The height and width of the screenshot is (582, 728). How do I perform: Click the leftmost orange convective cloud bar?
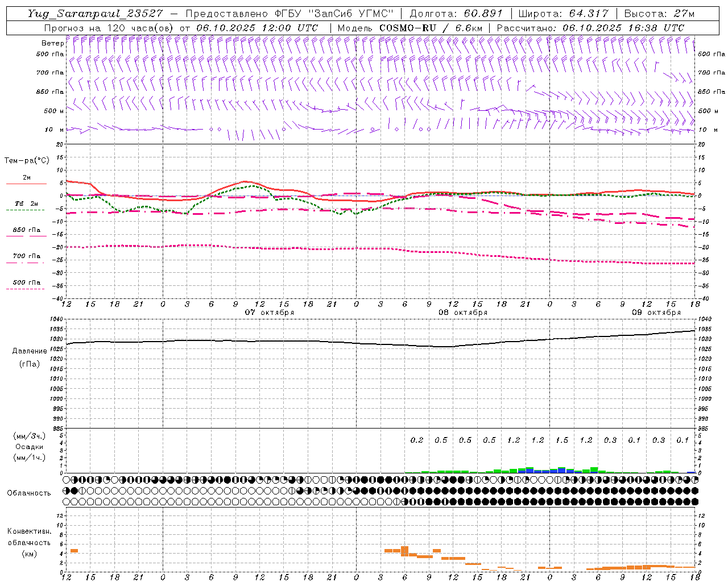(74, 551)
